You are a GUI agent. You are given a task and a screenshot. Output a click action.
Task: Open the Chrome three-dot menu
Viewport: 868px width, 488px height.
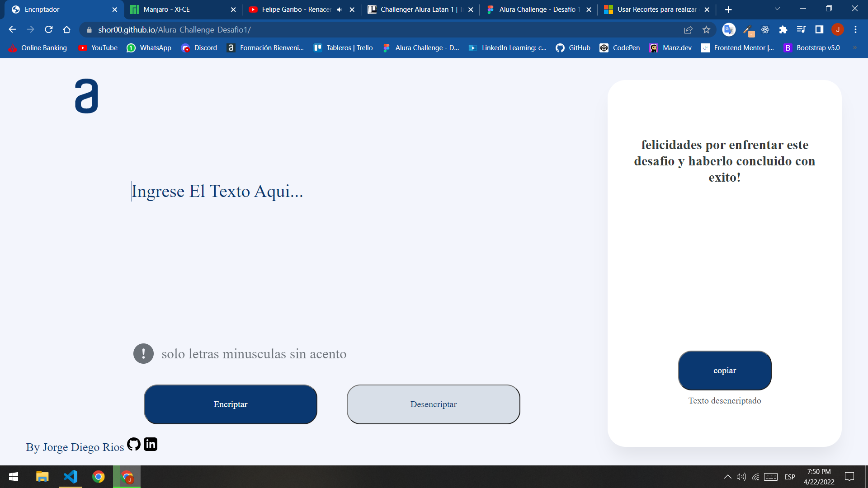click(x=855, y=30)
